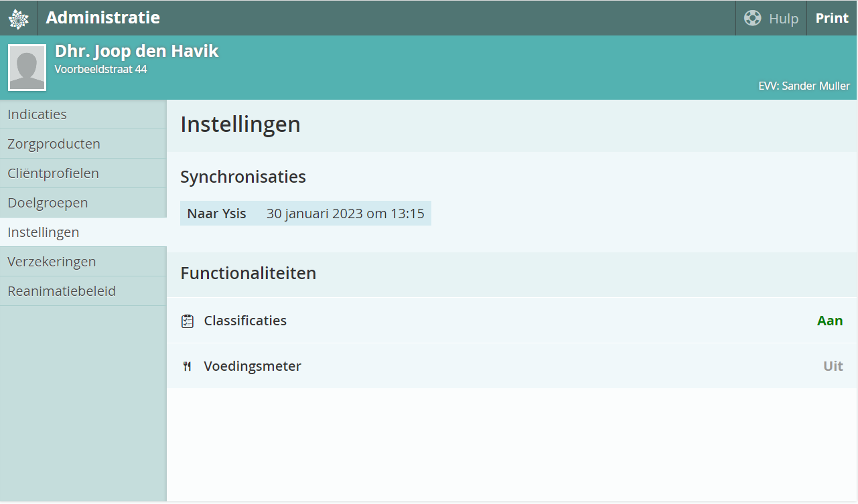Click the Hulp text in header
The image size is (858, 504).
(783, 19)
